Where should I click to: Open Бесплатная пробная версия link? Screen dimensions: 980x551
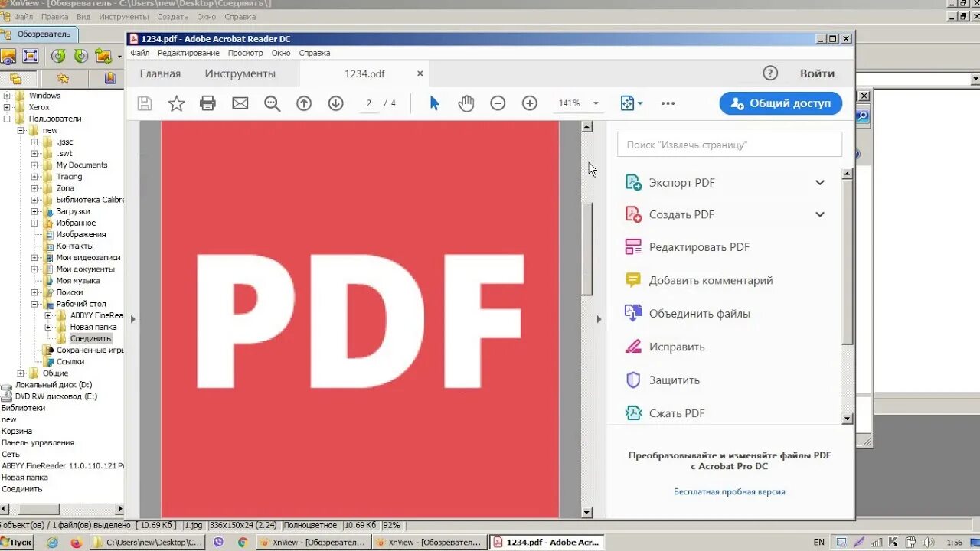click(x=730, y=492)
